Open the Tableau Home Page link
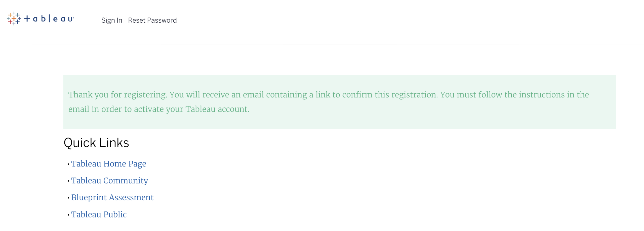Image resolution: width=644 pixels, height=231 pixels. (108, 164)
